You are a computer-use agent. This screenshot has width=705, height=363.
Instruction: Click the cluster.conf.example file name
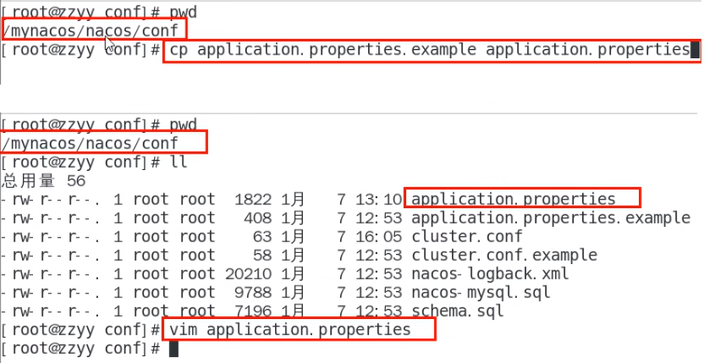(x=504, y=255)
